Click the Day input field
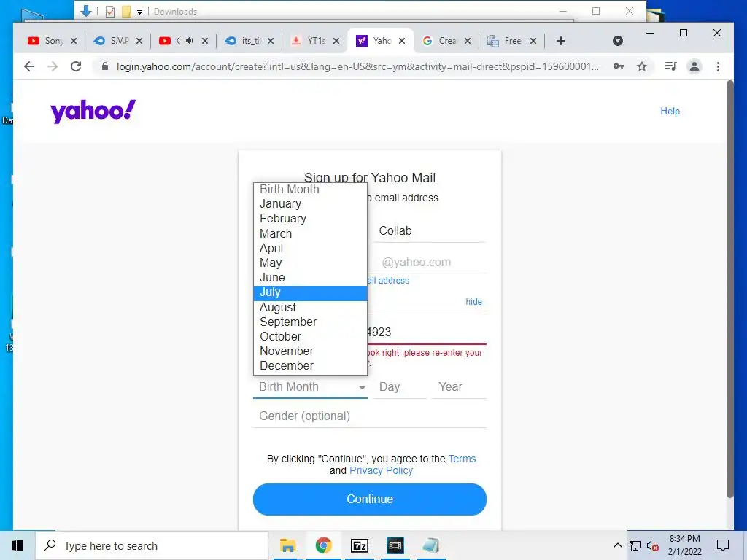 coord(399,387)
